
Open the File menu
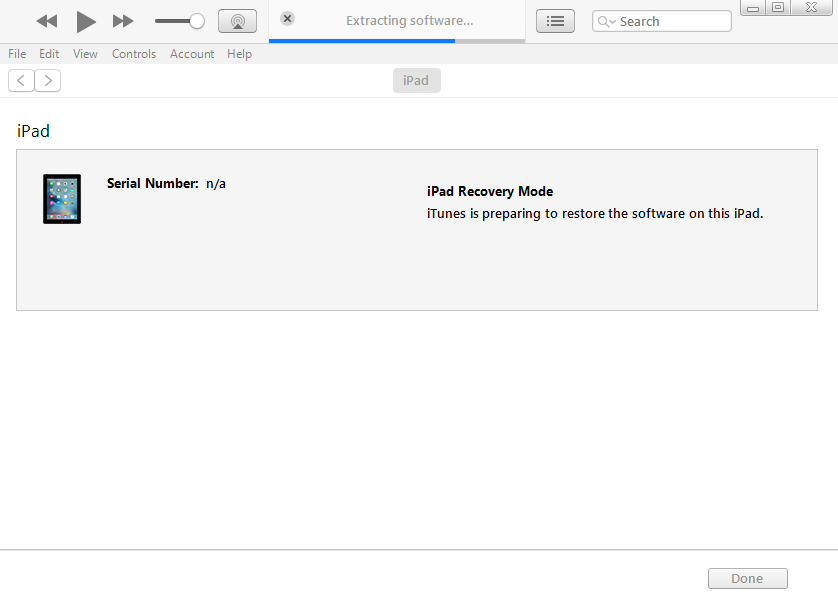pyautogui.click(x=17, y=54)
